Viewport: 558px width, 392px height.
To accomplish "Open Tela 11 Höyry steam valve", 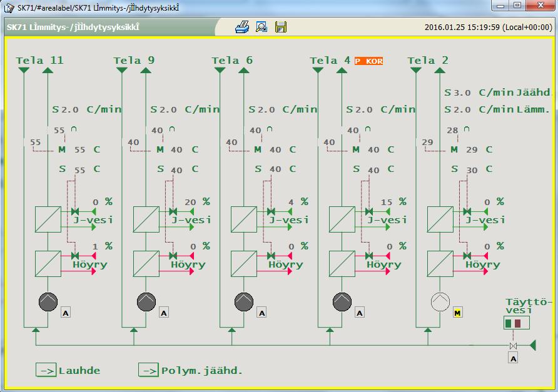I will tap(75, 256).
